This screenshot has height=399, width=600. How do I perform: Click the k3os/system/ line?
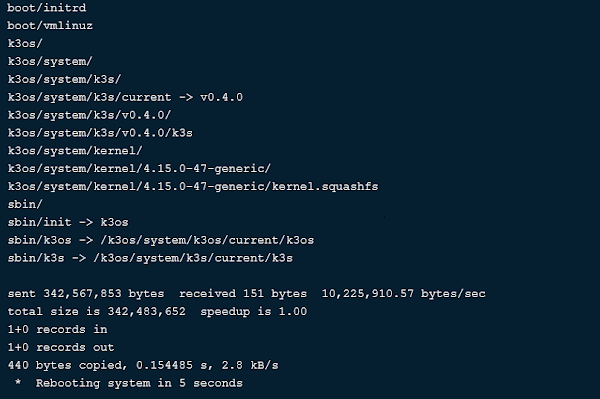tap(50, 62)
